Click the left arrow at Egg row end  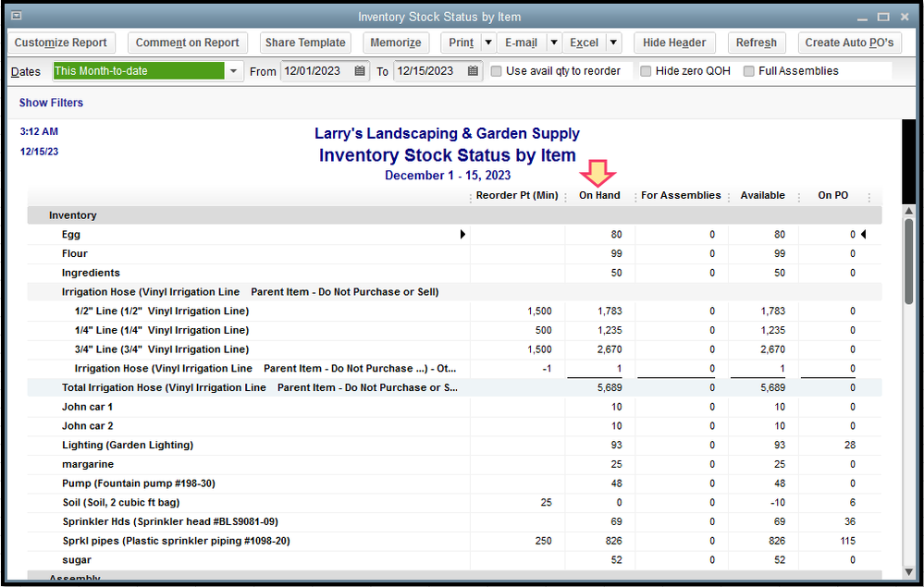[864, 235]
